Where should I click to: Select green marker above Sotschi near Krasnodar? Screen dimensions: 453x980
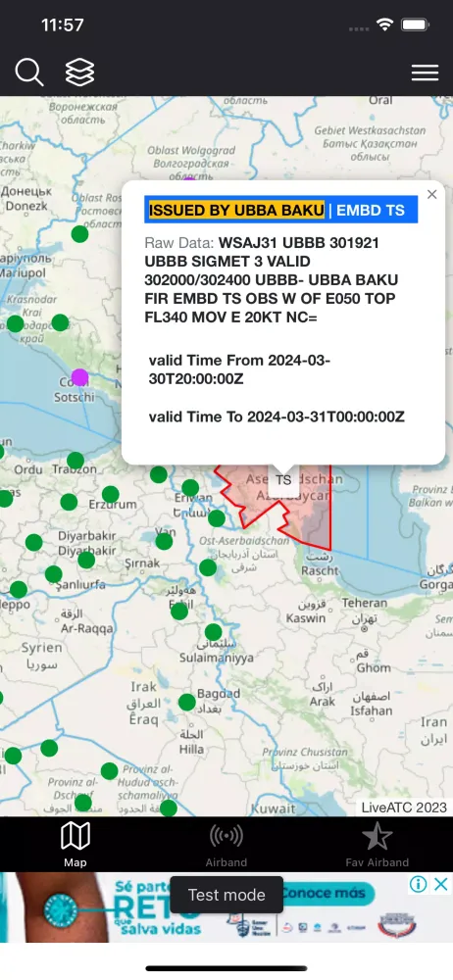pyautogui.click(x=60, y=322)
